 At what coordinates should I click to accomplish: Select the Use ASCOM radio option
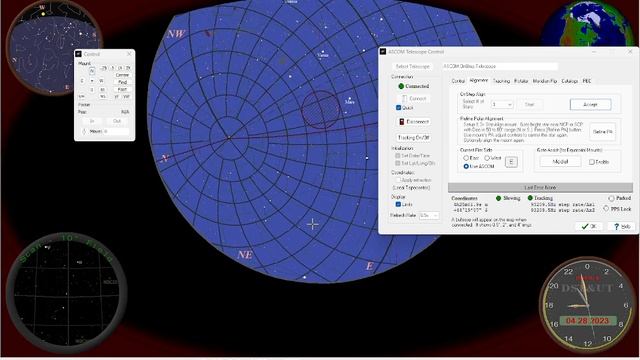pyautogui.click(x=466, y=166)
